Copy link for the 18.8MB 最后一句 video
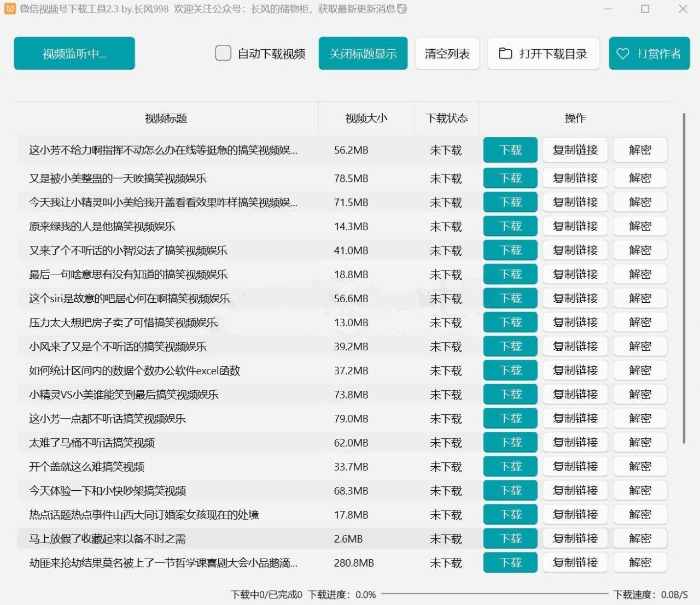 click(575, 274)
